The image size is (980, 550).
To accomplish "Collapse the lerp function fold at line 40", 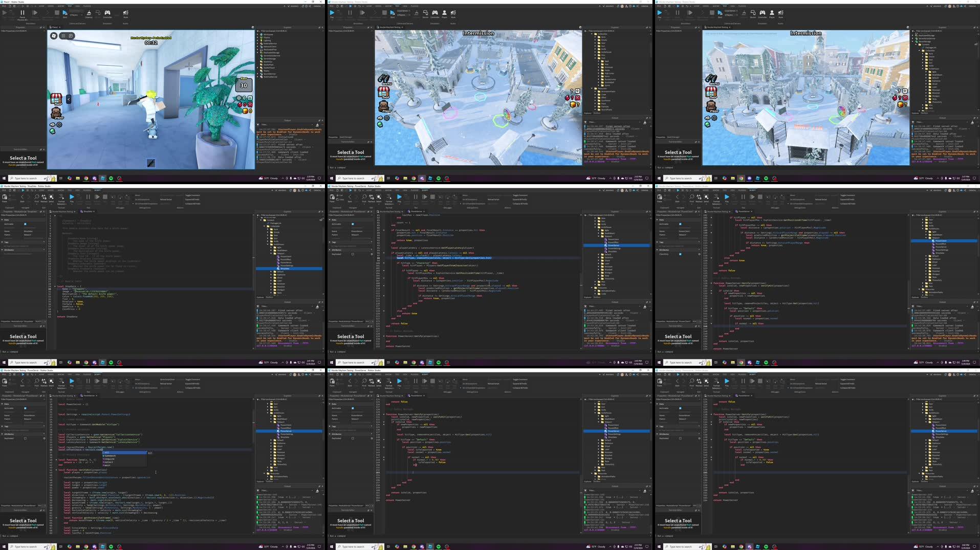I will [x=57, y=460].
